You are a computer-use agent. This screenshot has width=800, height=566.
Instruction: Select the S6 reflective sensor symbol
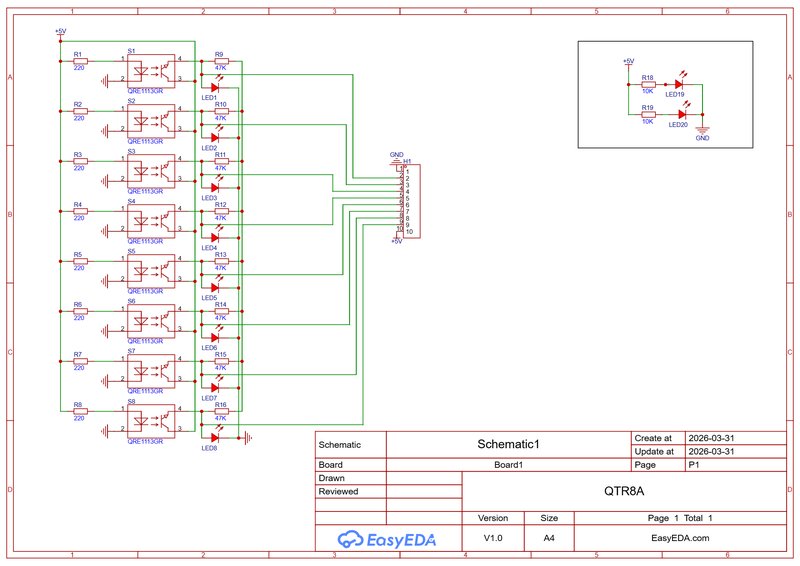(151, 321)
